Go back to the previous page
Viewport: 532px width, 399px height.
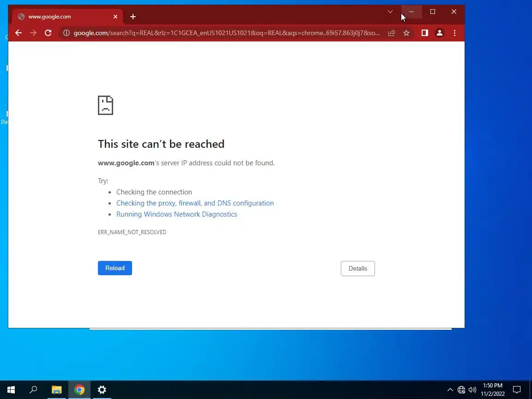point(18,33)
